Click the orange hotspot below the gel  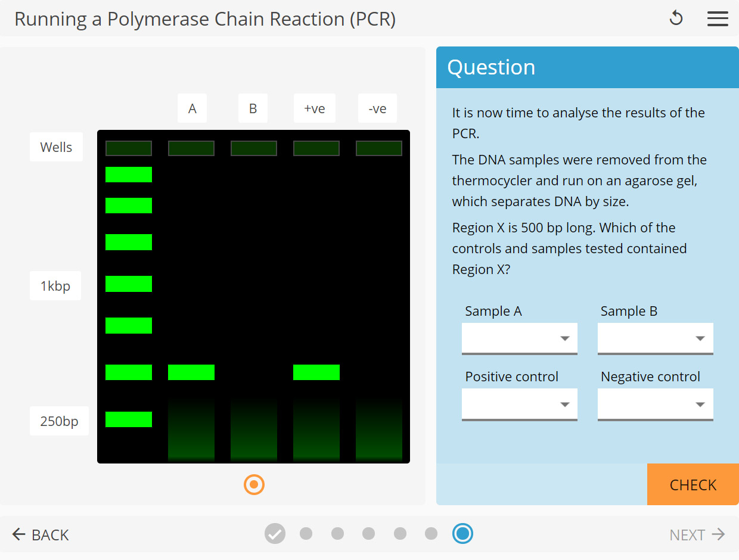(254, 485)
